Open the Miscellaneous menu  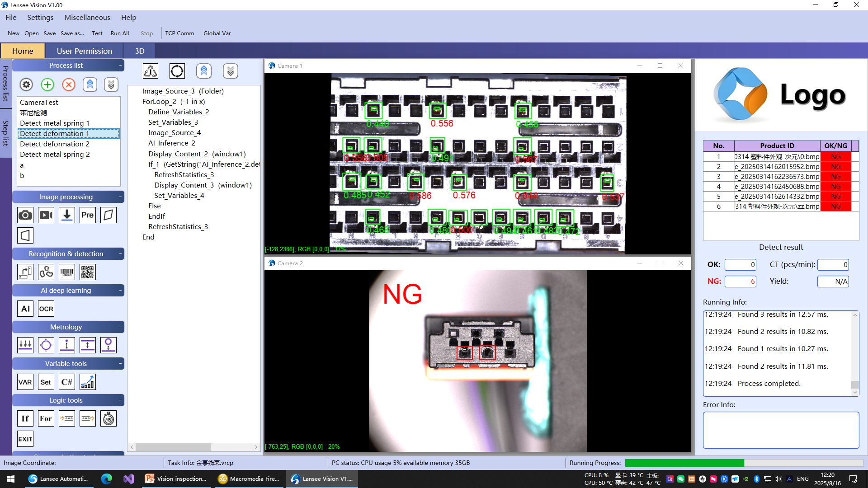(x=87, y=17)
